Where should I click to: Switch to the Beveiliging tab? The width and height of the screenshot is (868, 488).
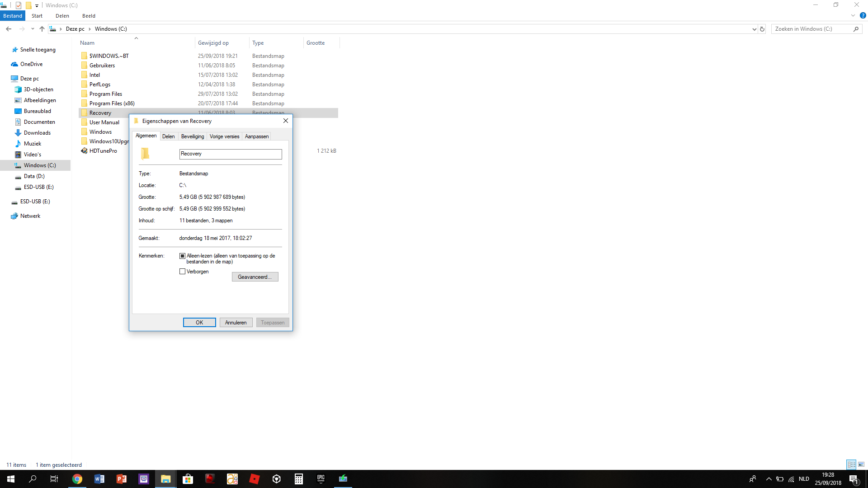coord(193,136)
